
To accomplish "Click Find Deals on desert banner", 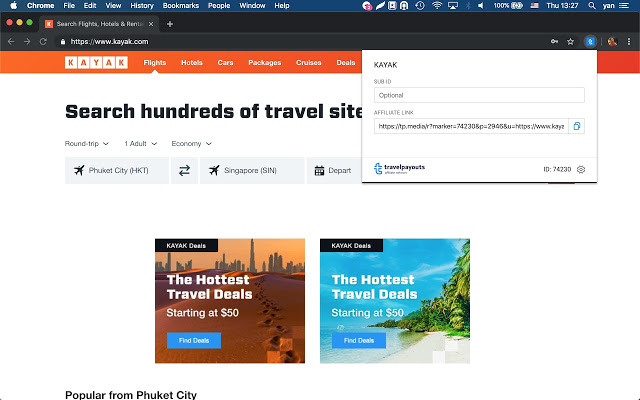I will pos(194,340).
